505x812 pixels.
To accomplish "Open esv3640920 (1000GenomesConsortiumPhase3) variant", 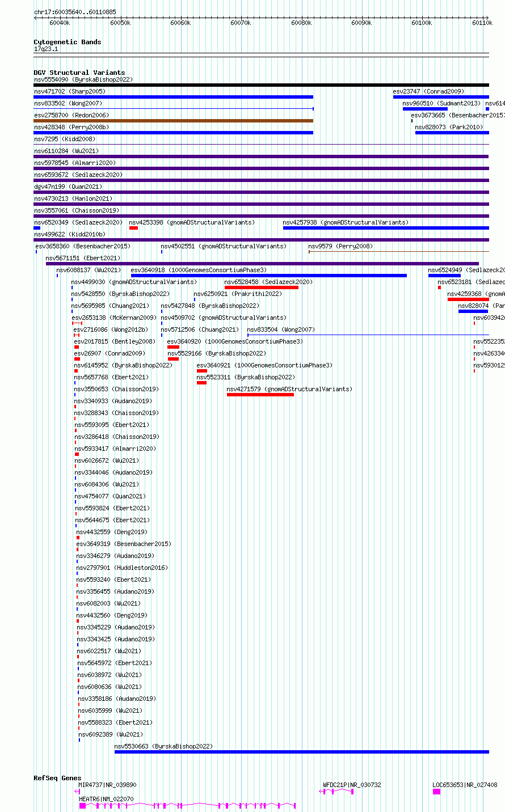I will coord(235,341).
